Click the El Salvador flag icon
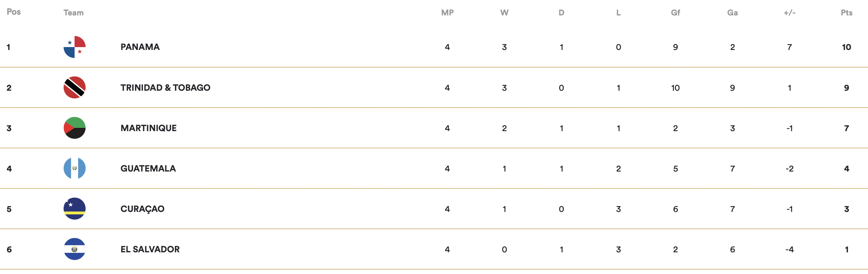The height and width of the screenshot is (274, 868). [x=75, y=249]
